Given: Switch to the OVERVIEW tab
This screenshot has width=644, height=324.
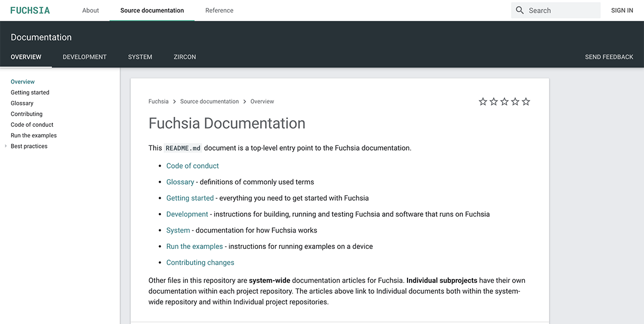Looking at the screenshot, I should pyautogui.click(x=26, y=57).
